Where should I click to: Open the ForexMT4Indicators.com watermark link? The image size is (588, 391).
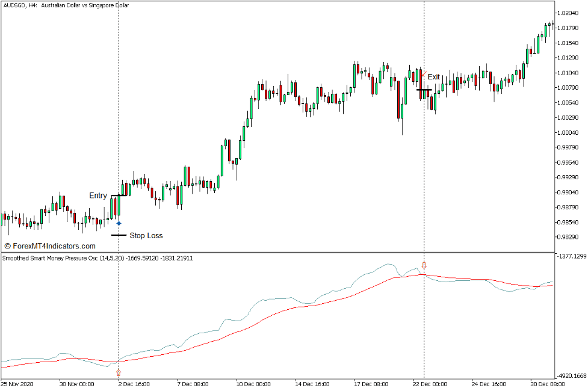pyautogui.click(x=50, y=246)
